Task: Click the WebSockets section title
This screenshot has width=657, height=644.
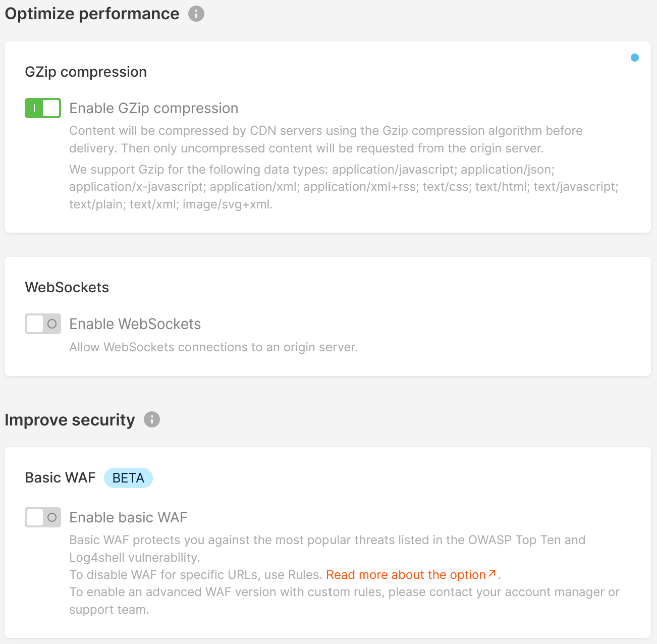Action: click(67, 287)
